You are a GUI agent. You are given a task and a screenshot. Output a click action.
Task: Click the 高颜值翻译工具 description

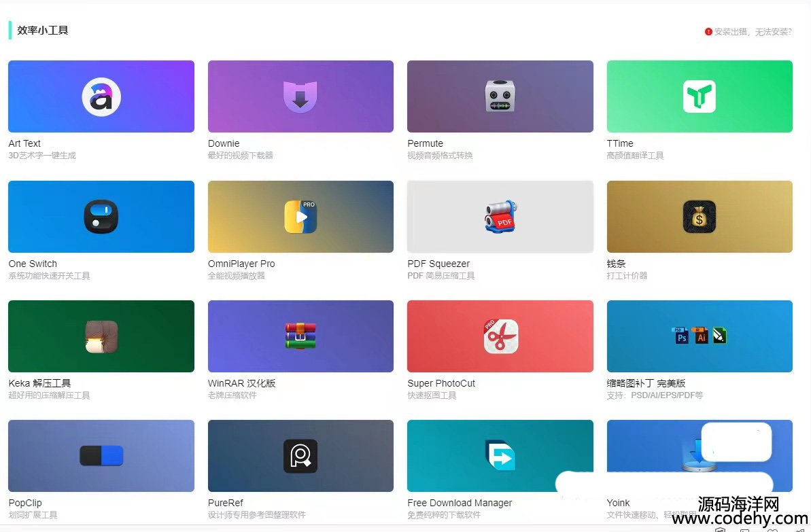(635, 156)
